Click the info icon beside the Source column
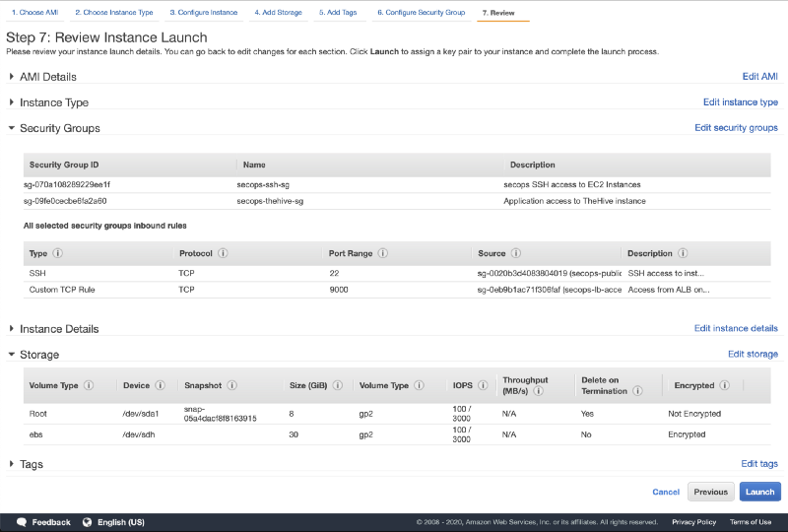 [516, 253]
